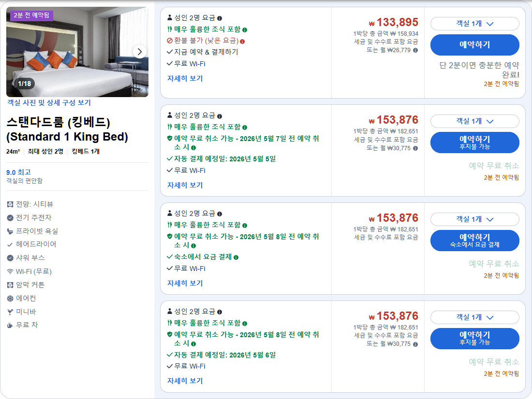Select the electric kettle amenity icon
532x399 pixels.
pos(11,218)
